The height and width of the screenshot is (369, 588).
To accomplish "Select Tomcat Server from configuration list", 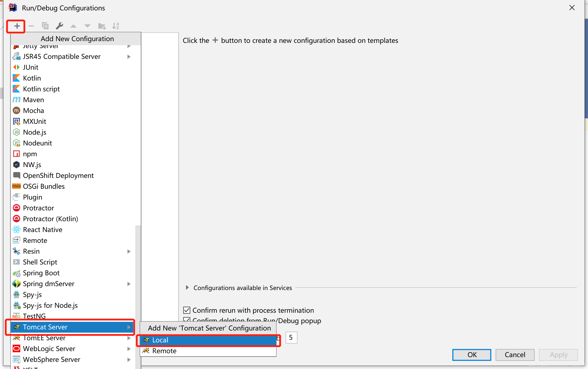I will 72,327.
